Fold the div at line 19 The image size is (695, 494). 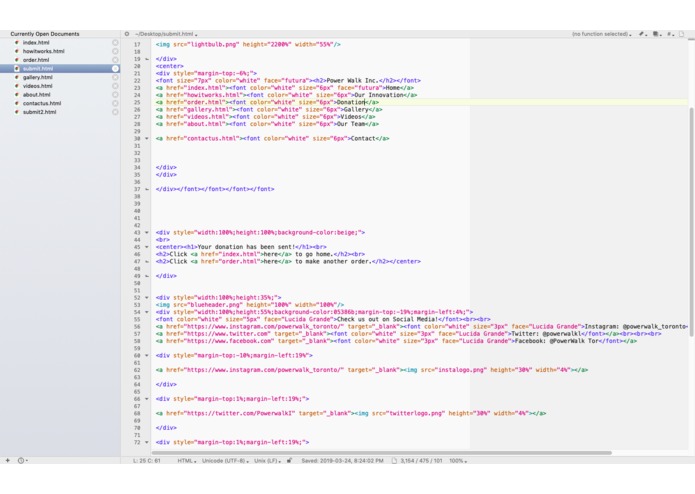point(147,59)
